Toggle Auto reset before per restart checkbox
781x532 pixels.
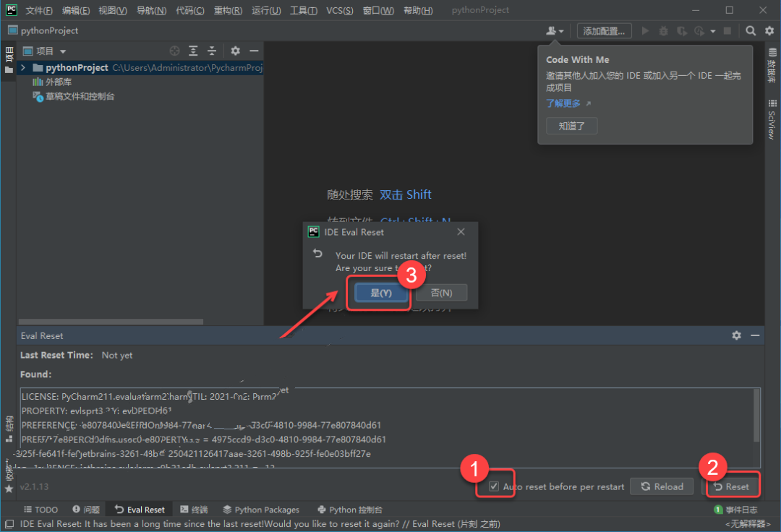494,486
